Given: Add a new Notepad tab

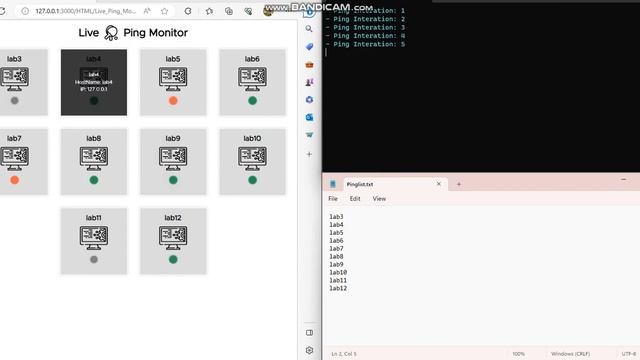Looking at the screenshot, I should (x=459, y=184).
